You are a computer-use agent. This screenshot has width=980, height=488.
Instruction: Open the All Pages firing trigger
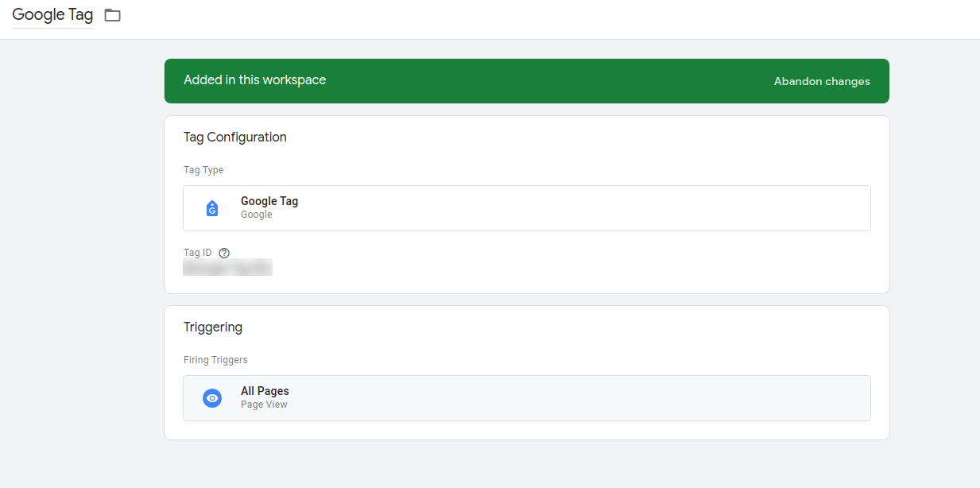point(526,397)
